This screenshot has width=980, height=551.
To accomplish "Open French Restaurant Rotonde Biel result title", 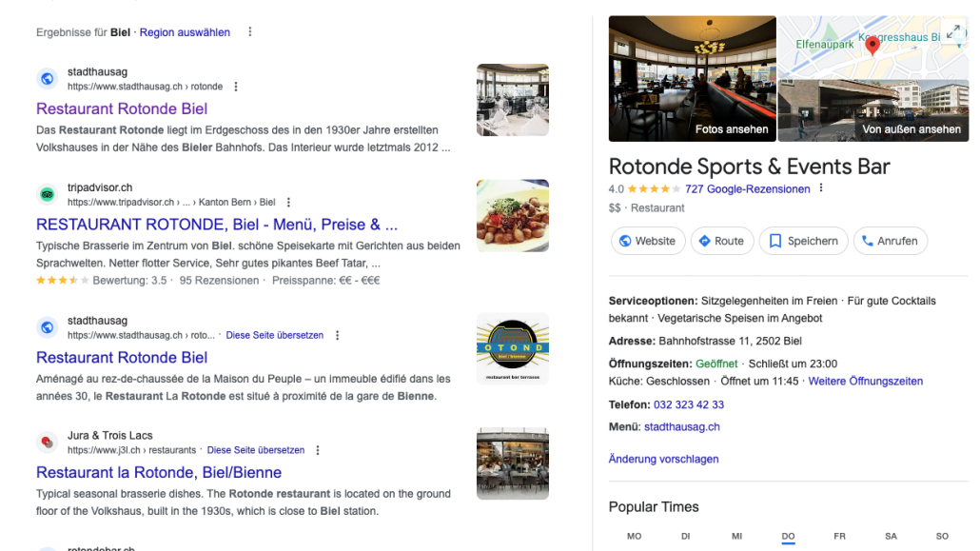I will tap(122, 358).
